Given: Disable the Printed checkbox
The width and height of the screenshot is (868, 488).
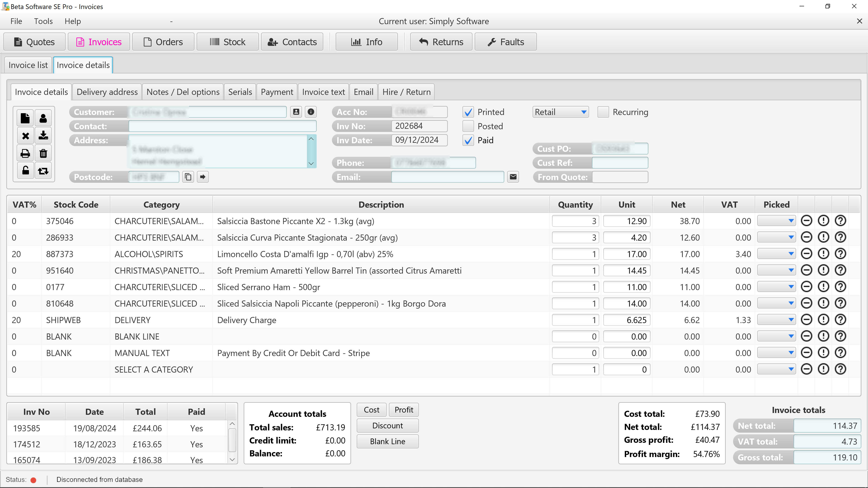Looking at the screenshot, I should coord(468,112).
